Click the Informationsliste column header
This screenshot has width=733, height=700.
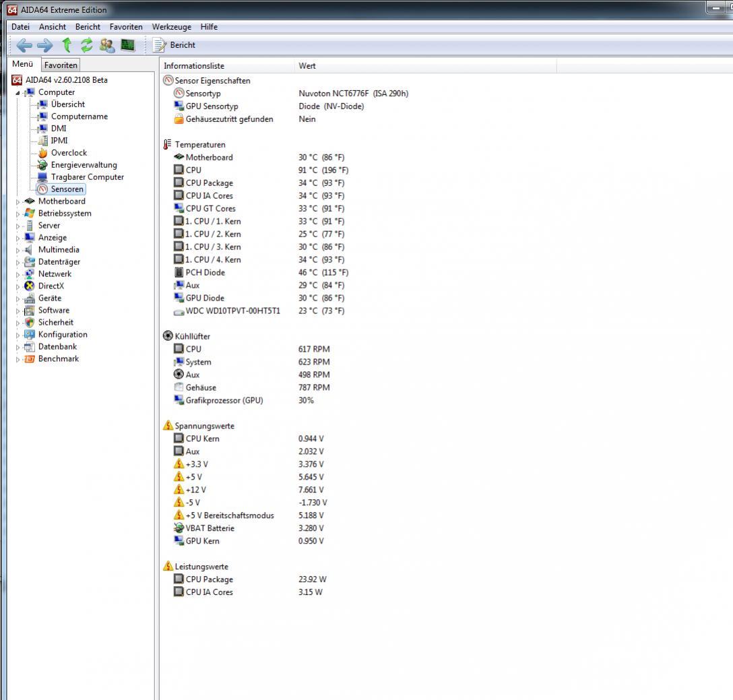tap(227, 66)
